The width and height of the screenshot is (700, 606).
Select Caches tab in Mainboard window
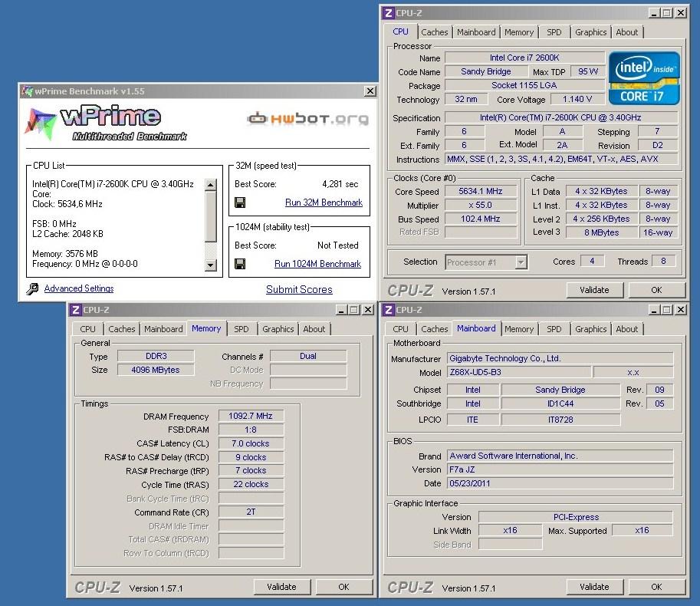(x=435, y=329)
